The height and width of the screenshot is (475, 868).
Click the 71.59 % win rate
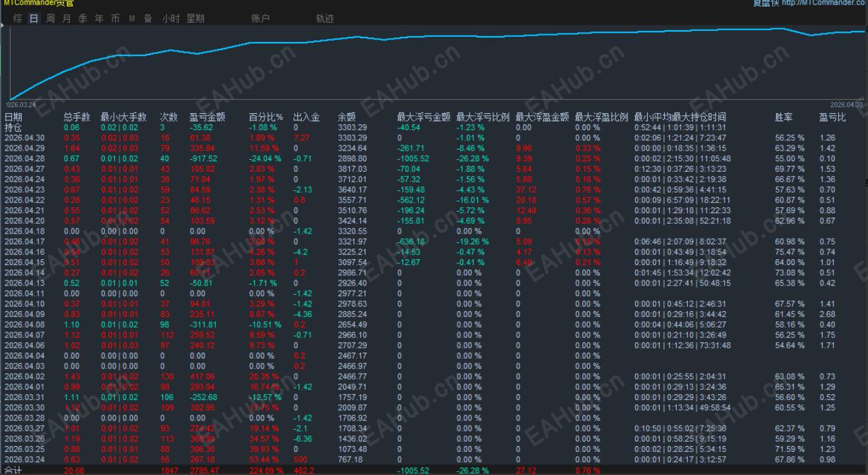tap(789, 449)
